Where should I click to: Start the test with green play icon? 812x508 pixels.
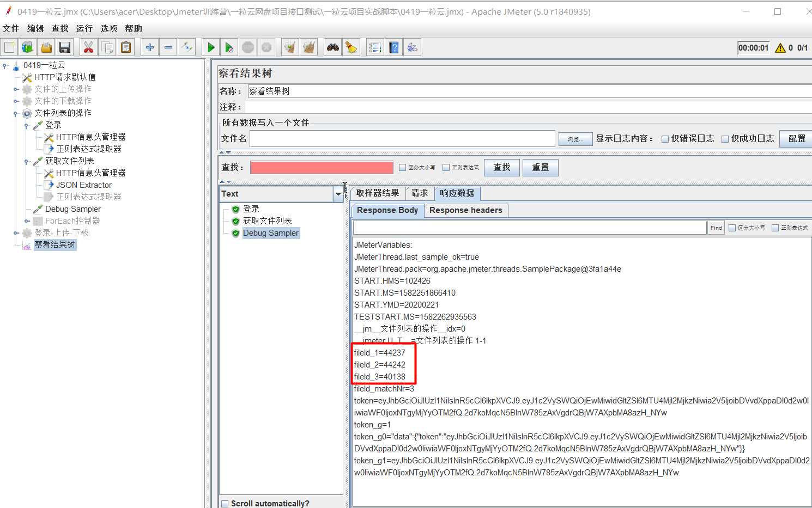click(210, 47)
